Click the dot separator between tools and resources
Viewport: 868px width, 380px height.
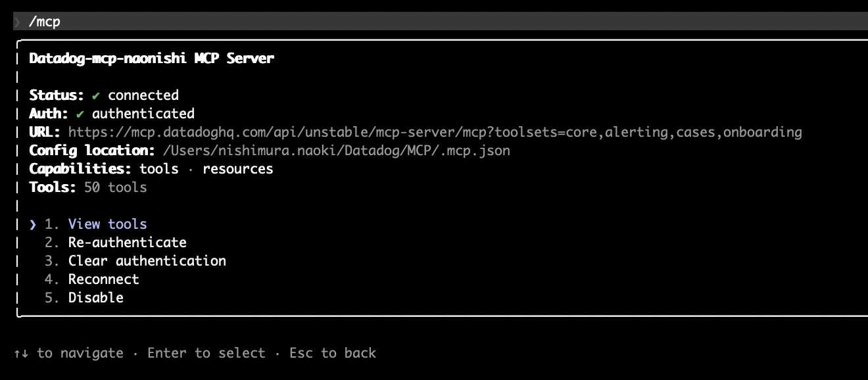tap(192, 169)
